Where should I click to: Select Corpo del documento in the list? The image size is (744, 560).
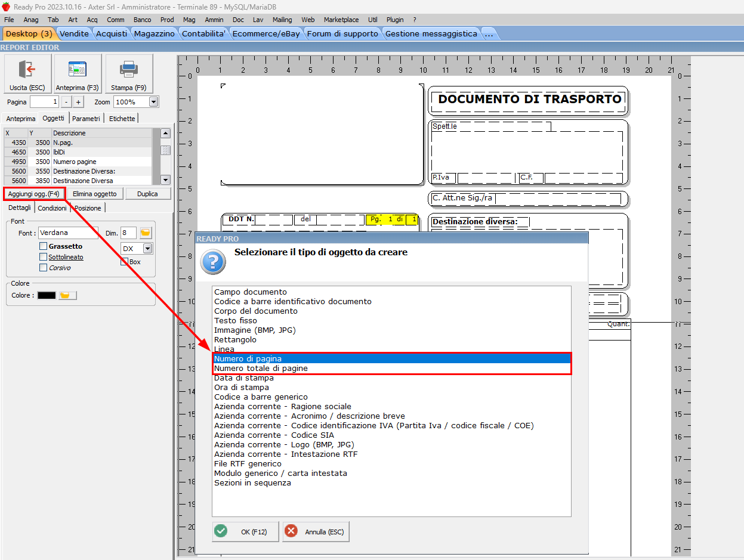[391, 311]
